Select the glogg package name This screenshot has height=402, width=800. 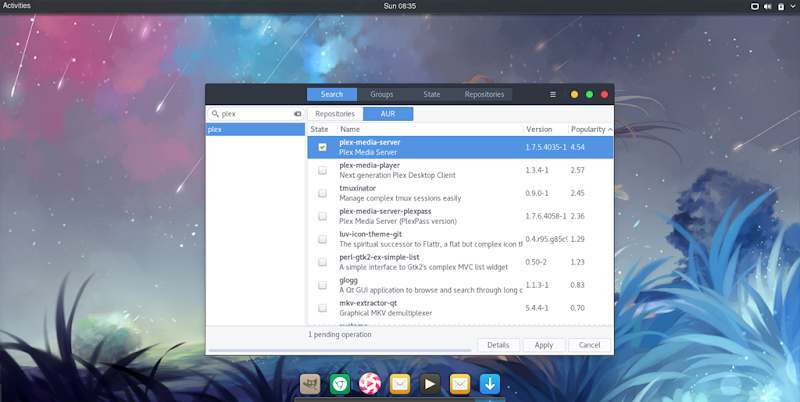coord(348,280)
